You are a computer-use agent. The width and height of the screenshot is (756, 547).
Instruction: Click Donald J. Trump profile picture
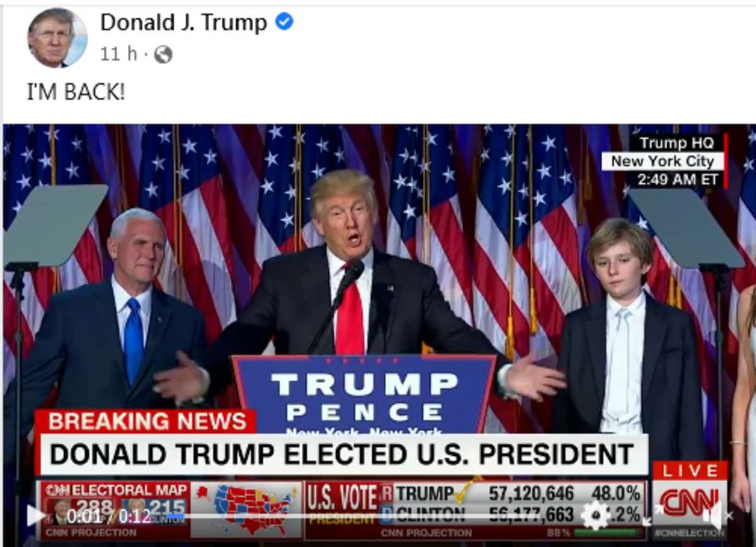[x=57, y=37]
